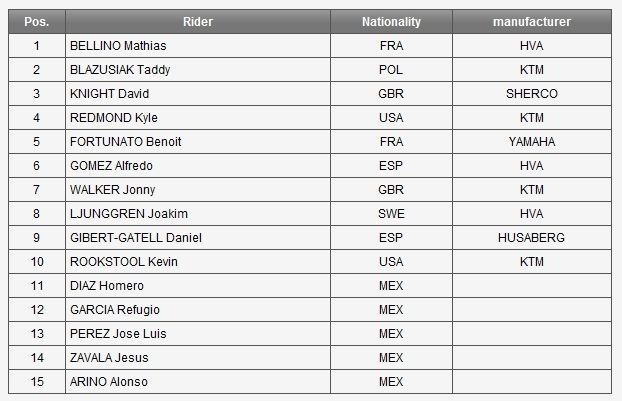Image resolution: width=622 pixels, height=401 pixels.
Task: Click position number 12 cell
Action: [36, 310]
